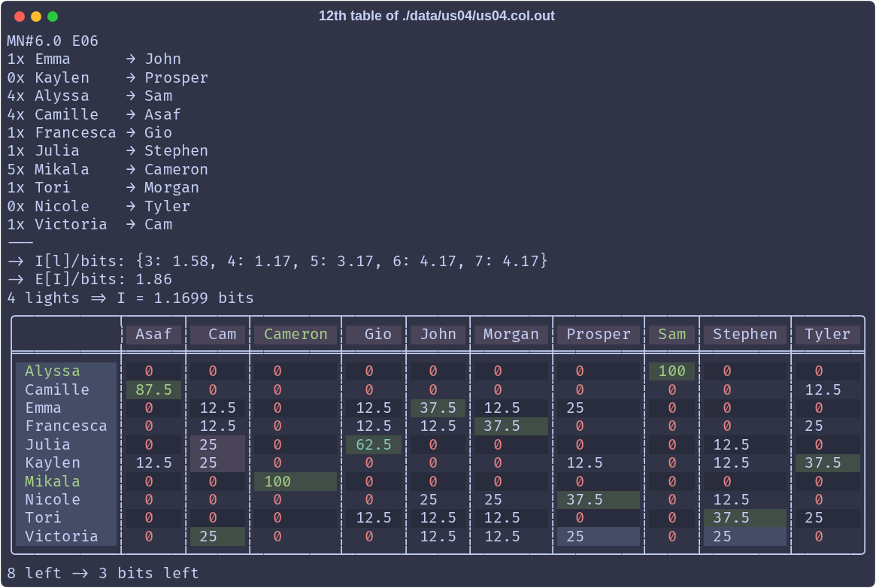
Task: Close the terminal window with red button
Action: pyautogui.click(x=20, y=17)
